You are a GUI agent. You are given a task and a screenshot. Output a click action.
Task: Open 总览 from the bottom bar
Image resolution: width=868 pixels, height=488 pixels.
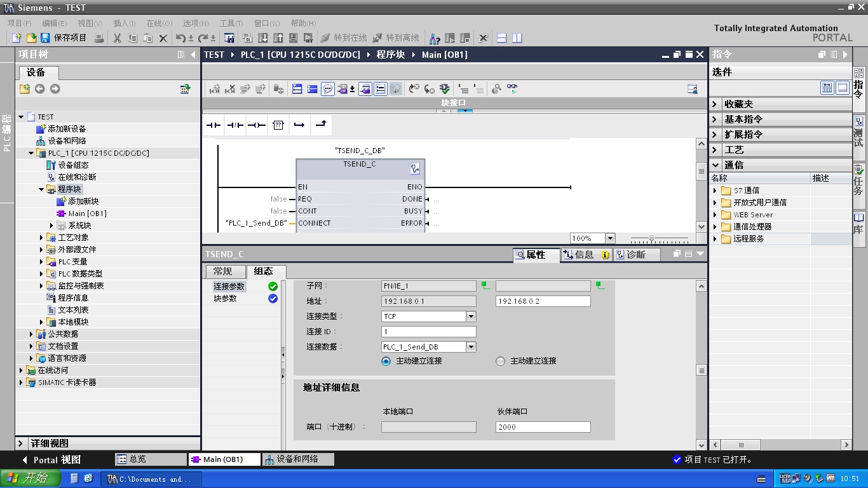click(151, 459)
